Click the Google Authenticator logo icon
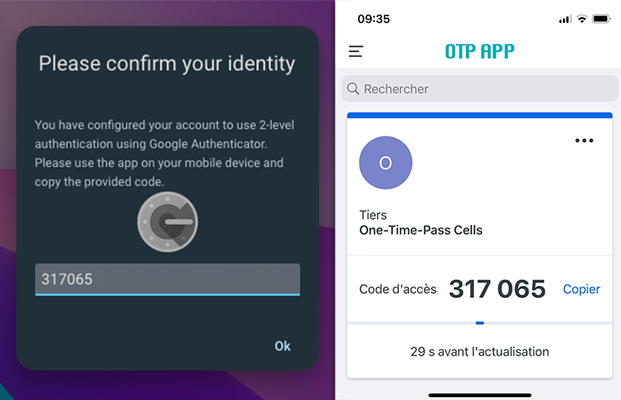This screenshot has height=400, width=621. [168, 222]
